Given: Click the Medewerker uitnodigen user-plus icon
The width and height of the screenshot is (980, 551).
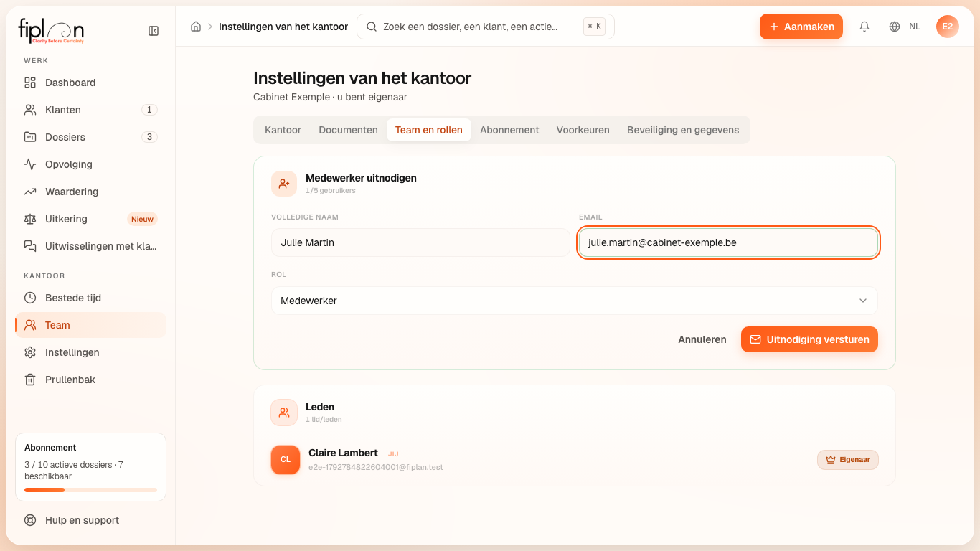Looking at the screenshot, I should coord(284,184).
